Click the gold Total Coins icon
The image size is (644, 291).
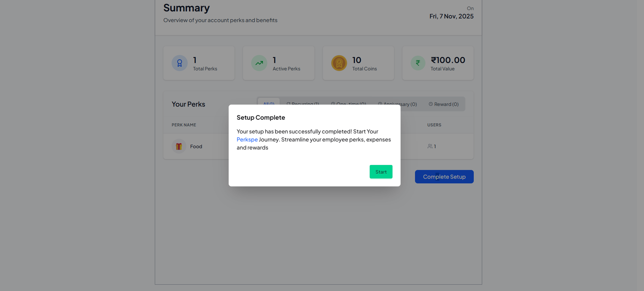(339, 63)
